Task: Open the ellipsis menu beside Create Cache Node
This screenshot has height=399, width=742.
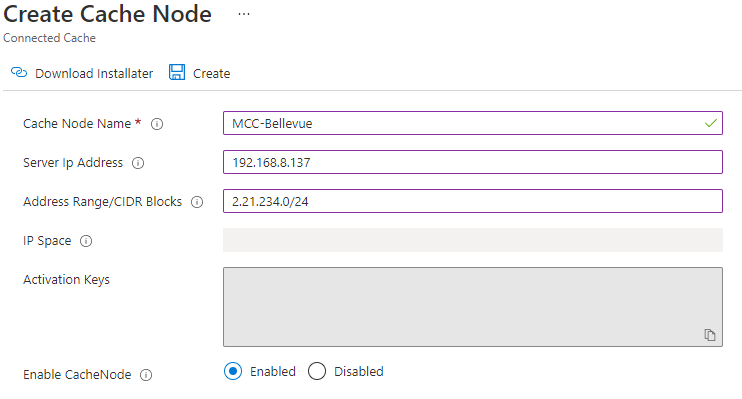Action: [x=244, y=14]
